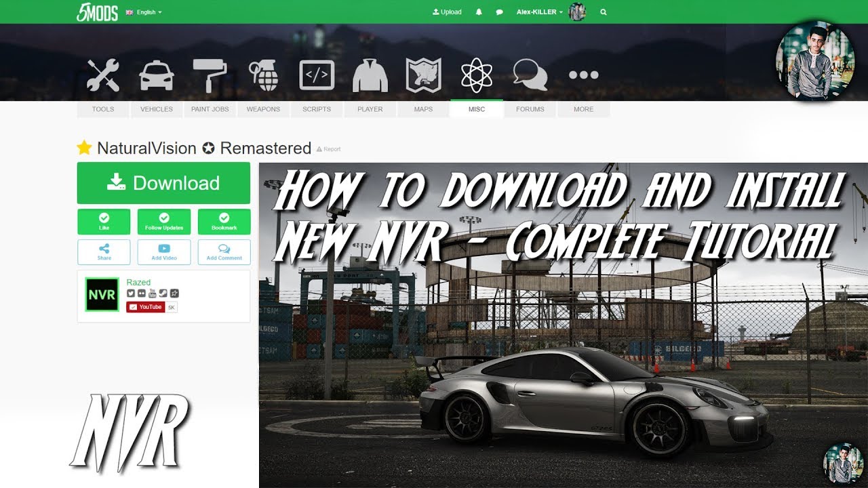Open the search magnifier in header

(x=604, y=12)
